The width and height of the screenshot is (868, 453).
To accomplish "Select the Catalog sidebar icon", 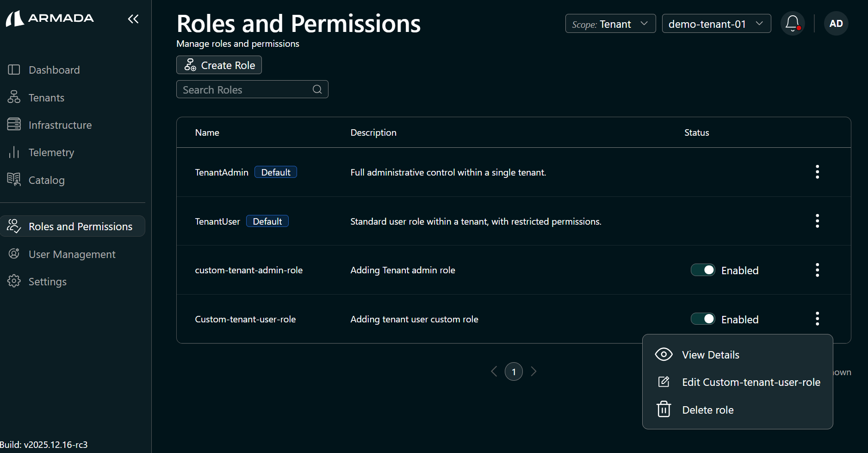I will 14,180.
